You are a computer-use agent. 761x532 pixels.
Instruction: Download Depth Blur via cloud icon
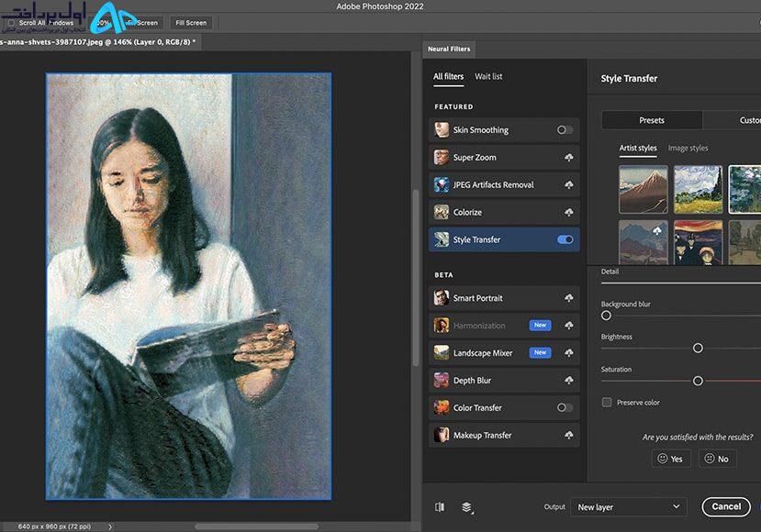coord(569,381)
